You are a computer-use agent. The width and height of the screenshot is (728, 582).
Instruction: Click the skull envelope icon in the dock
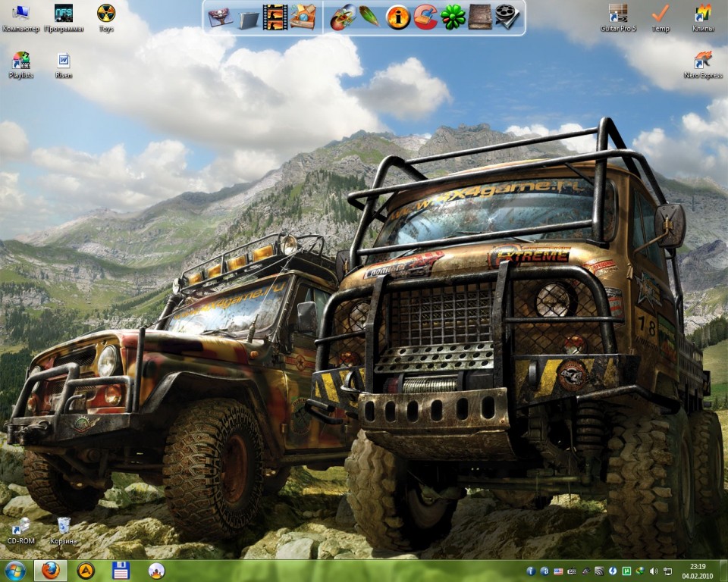point(220,17)
